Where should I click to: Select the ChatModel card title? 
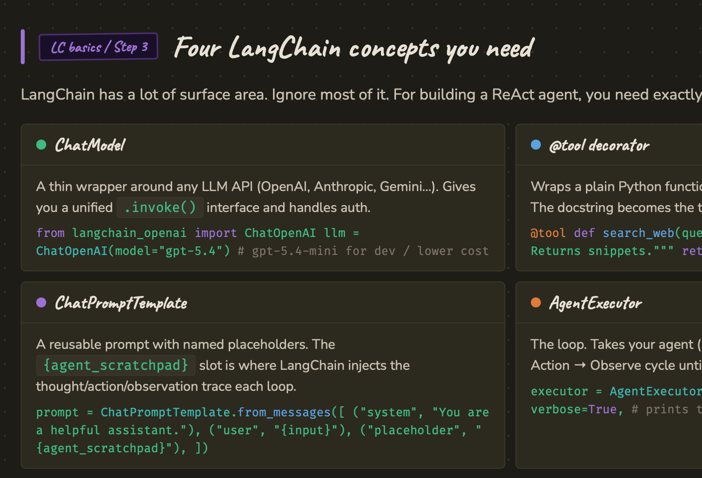coord(90,145)
